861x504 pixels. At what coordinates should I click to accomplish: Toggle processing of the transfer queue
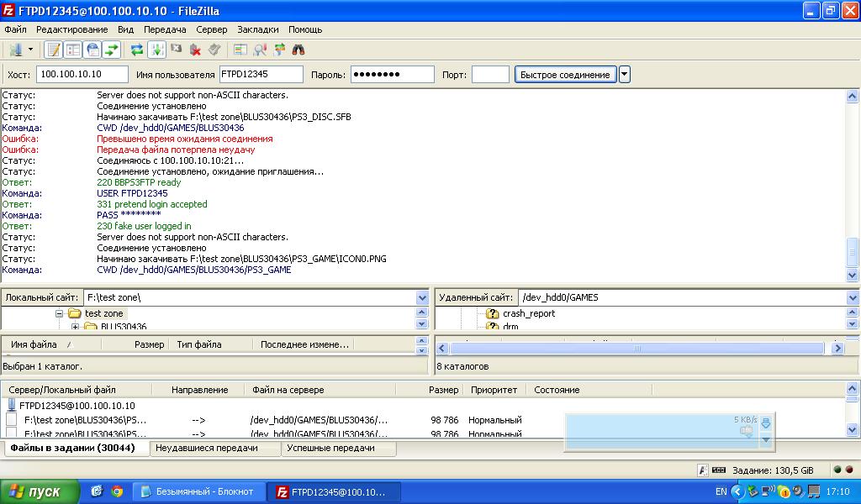(x=156, y=50)
